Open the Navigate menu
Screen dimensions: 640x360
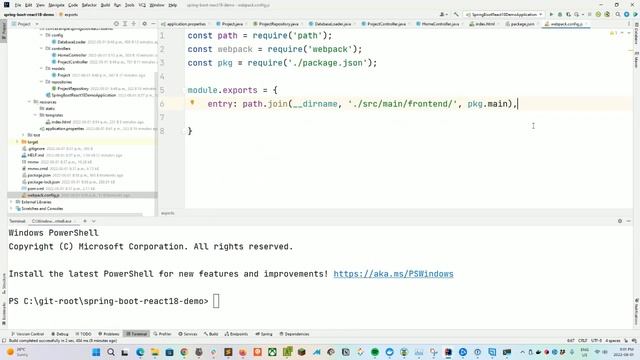56,5
